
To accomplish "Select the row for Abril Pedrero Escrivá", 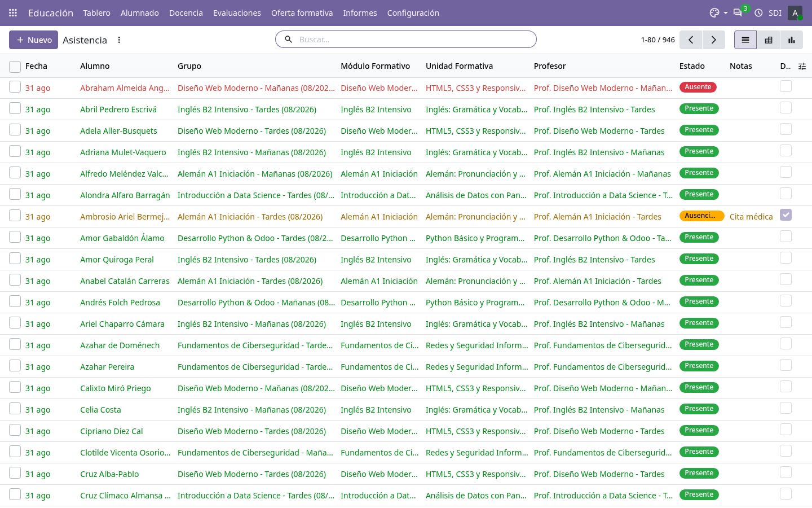I will 15,108.
